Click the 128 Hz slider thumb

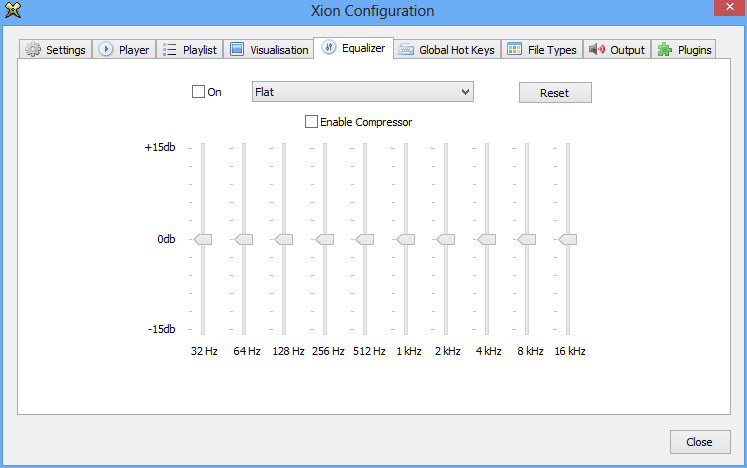coord(284,239)
